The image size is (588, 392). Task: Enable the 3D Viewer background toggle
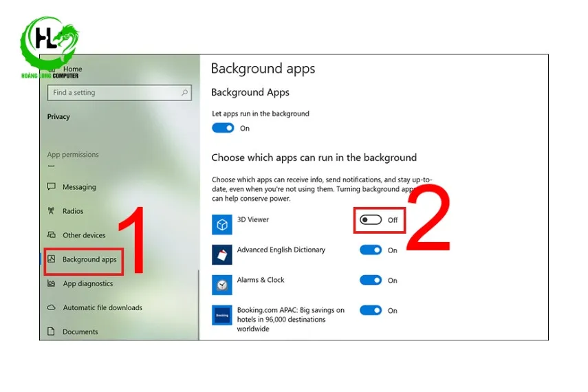[x=371, y=220]
